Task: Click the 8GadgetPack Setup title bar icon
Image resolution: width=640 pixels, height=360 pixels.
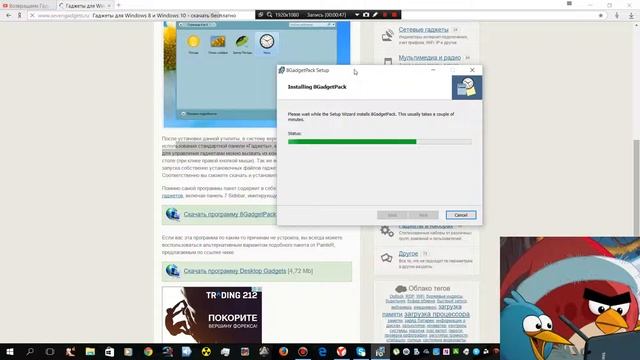Action: (x=281, y=70)
